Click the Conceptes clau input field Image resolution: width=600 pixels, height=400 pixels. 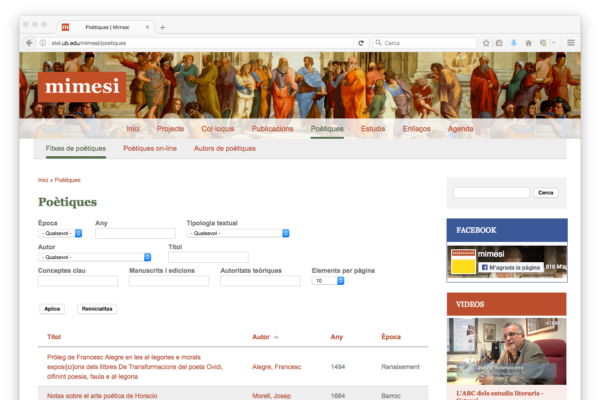point(77,281)
